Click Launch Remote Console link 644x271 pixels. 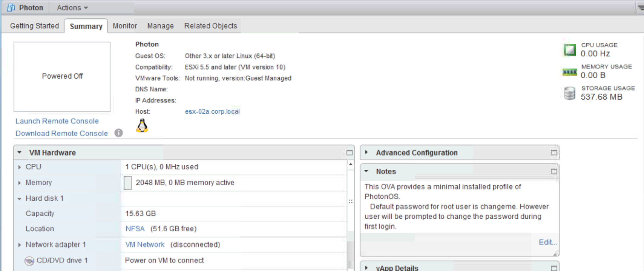point(57,121)
